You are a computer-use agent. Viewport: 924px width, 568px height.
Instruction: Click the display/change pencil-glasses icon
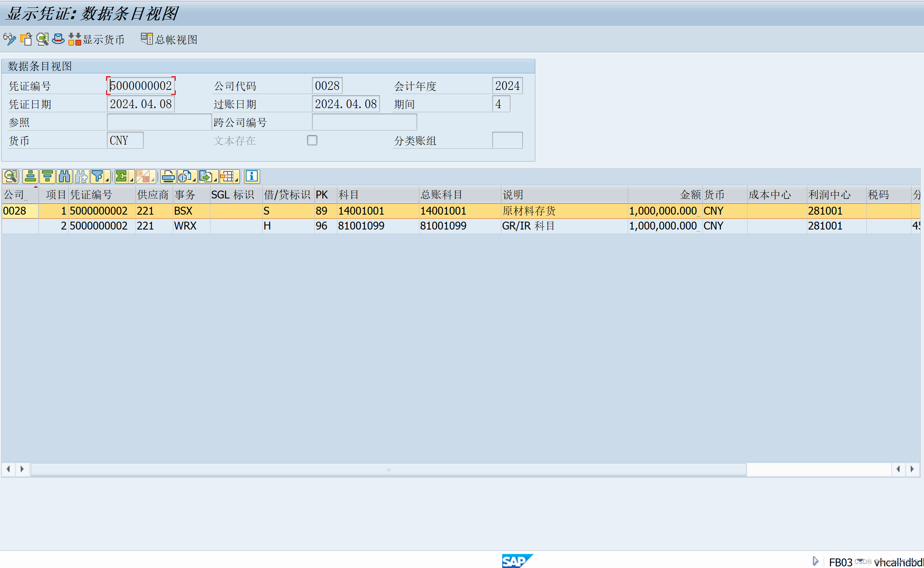(x=9, y=39)
